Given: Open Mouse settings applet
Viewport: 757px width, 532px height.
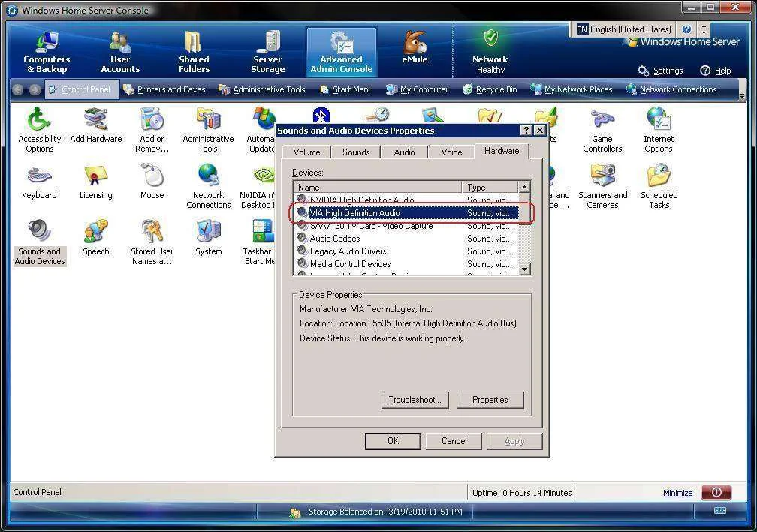Looking at the screenshot, I should coord(152,183).
